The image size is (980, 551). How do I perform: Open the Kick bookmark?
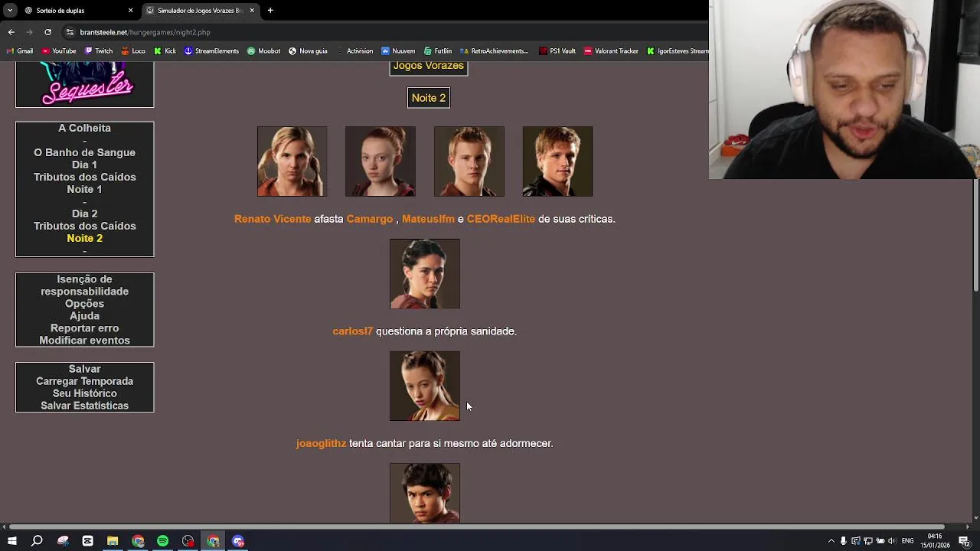165,51
